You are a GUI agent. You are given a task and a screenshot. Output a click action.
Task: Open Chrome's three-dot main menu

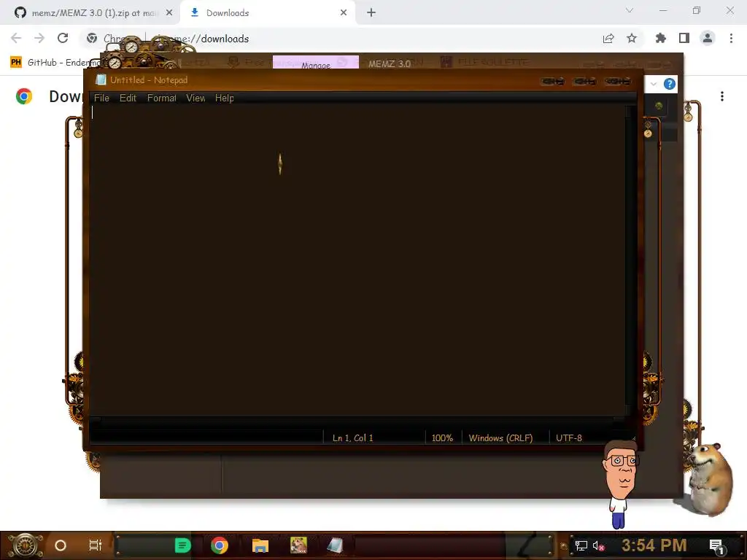(731, 38)
